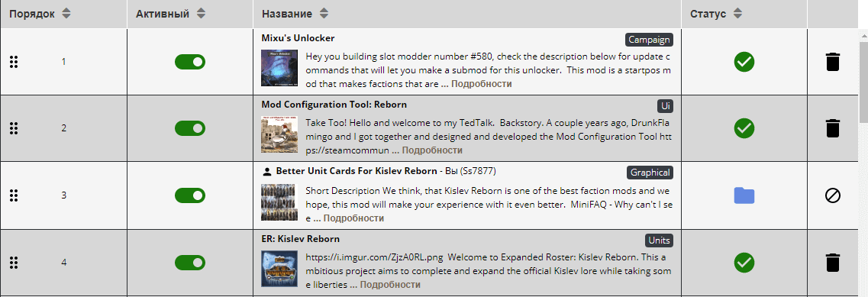Disable the Mixu's Unlocker active toggle
Viewport: 868px width, 297px height.
tap(190, 62)
